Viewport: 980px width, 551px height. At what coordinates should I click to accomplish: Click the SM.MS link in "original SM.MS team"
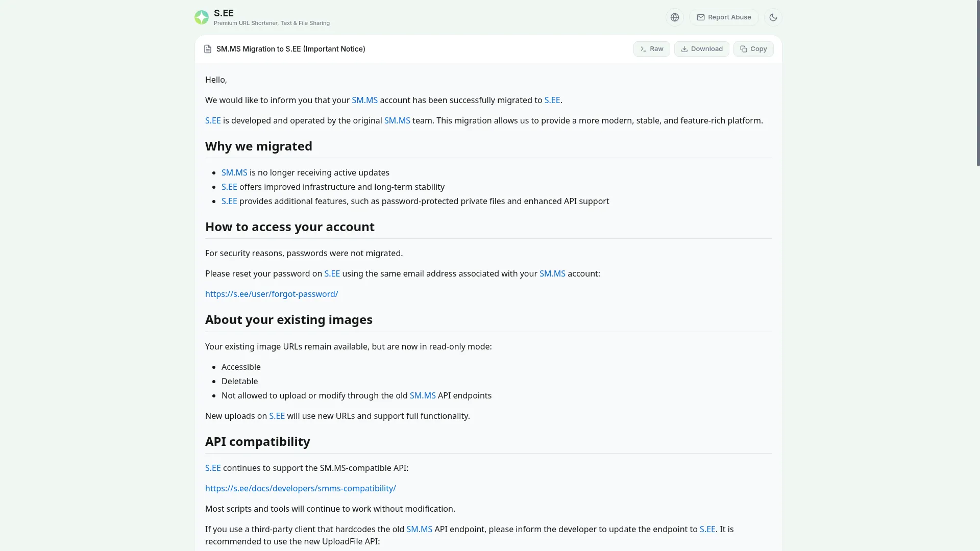(x=397, y=121)
